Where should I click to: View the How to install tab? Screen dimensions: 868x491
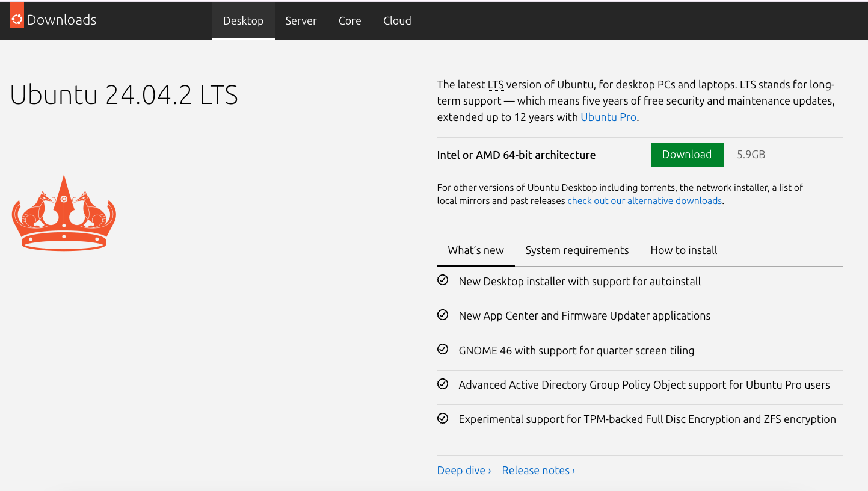point(683,250)
